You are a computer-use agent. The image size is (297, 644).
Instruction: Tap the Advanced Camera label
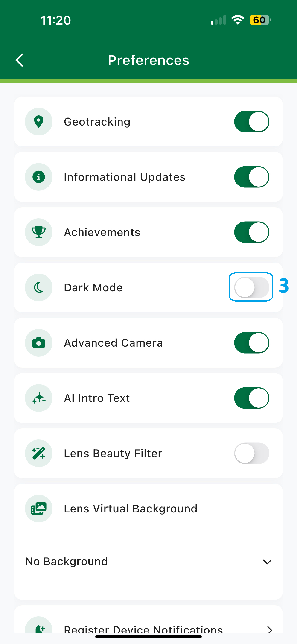pos(113,343)
